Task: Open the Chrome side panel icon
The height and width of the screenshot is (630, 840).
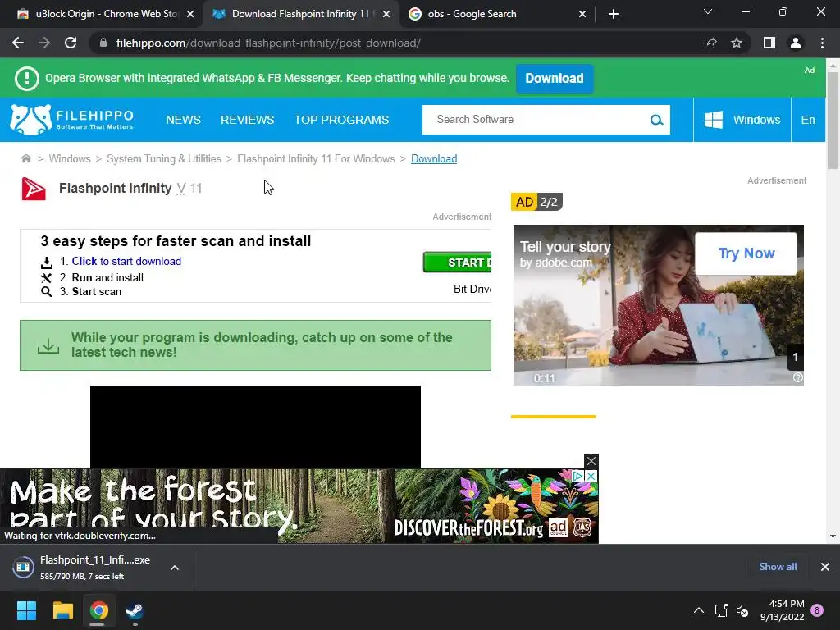Action: pos(769,43)
